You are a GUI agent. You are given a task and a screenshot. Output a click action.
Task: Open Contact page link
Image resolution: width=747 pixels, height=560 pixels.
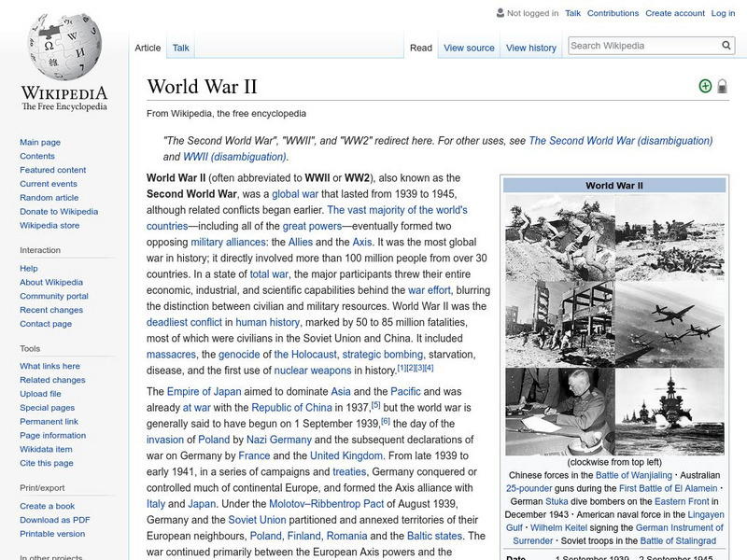click(46, 323)
